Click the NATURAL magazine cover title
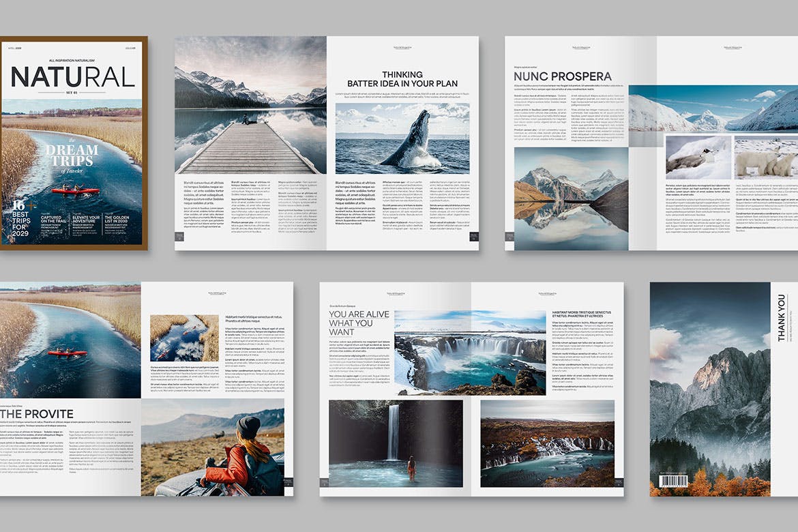Viewport: 798px width, 532px height. coord(73,77)
